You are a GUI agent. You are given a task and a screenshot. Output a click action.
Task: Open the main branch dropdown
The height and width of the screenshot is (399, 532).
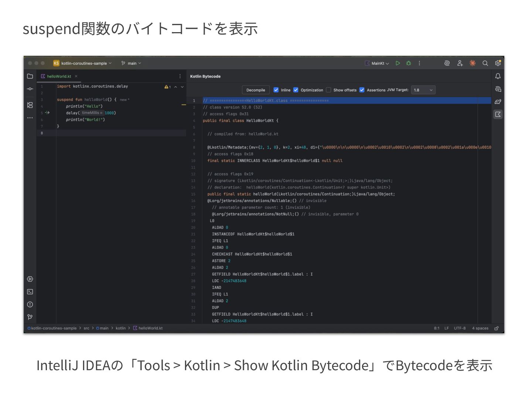point(134,63)
